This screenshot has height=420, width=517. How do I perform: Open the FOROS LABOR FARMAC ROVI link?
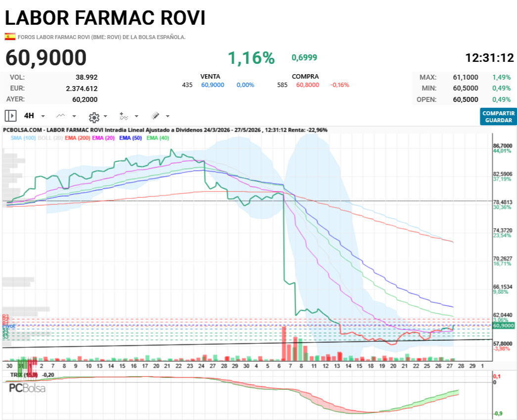coord(101,37)
